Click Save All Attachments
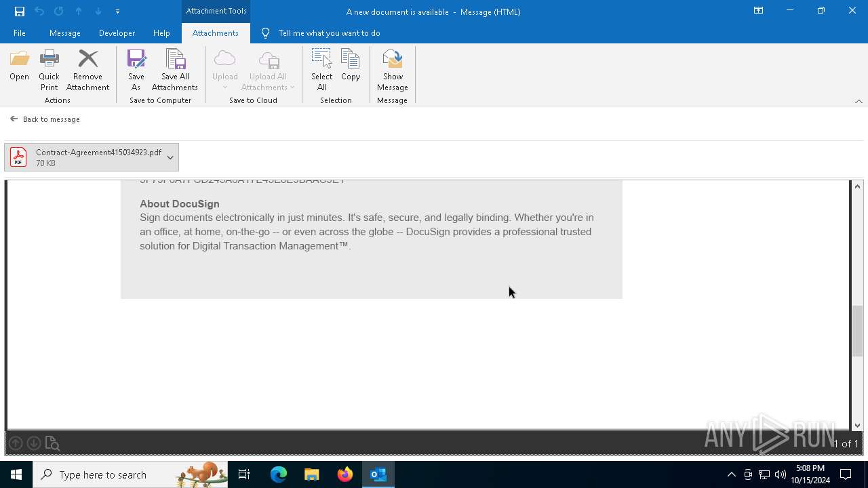The height and width of the screenshot is (488, 868). [x=175, y=70]
